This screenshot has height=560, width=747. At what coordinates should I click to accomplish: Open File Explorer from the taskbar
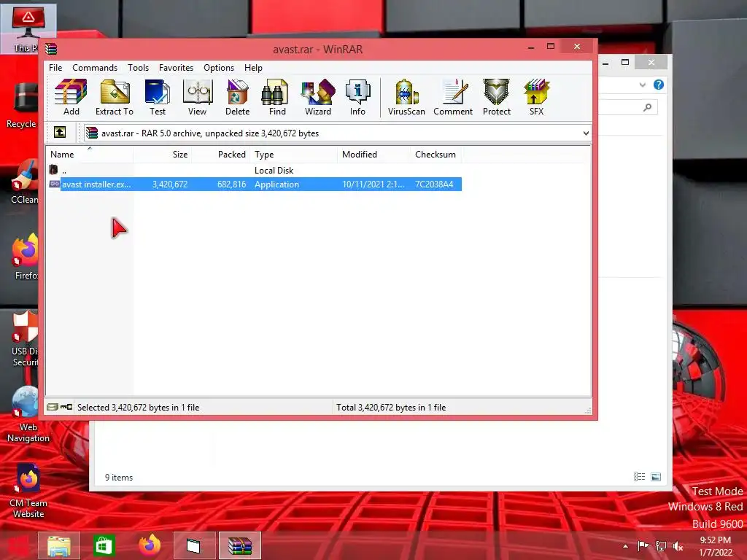[x=59, y=545]
